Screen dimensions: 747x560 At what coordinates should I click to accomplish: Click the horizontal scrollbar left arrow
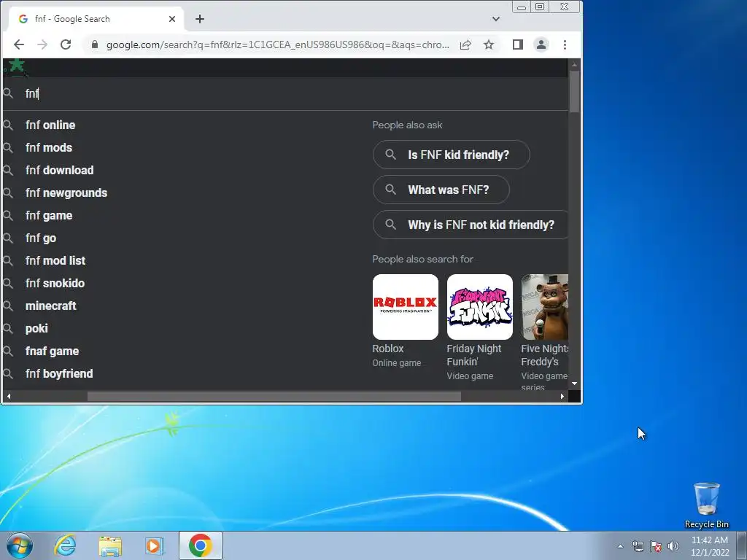9,396
